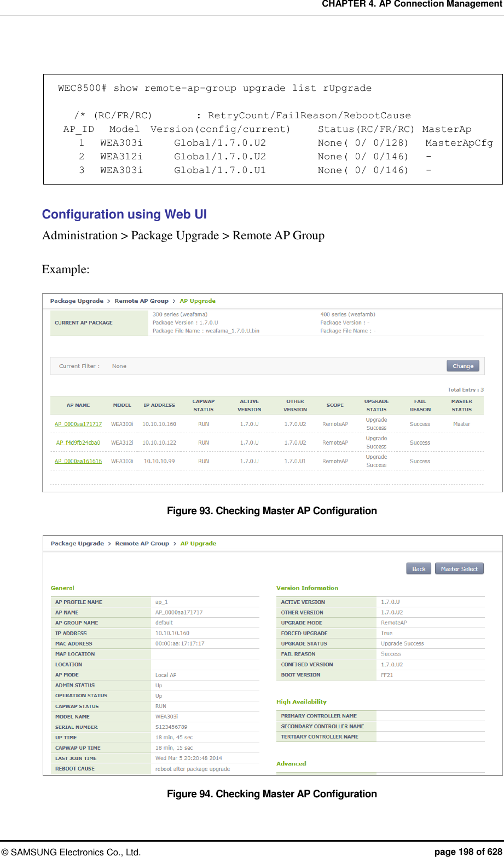Select boot version value 'FF21'
Image resolution: width=504 pixels, height=857 pixels.
pos(386,675)
